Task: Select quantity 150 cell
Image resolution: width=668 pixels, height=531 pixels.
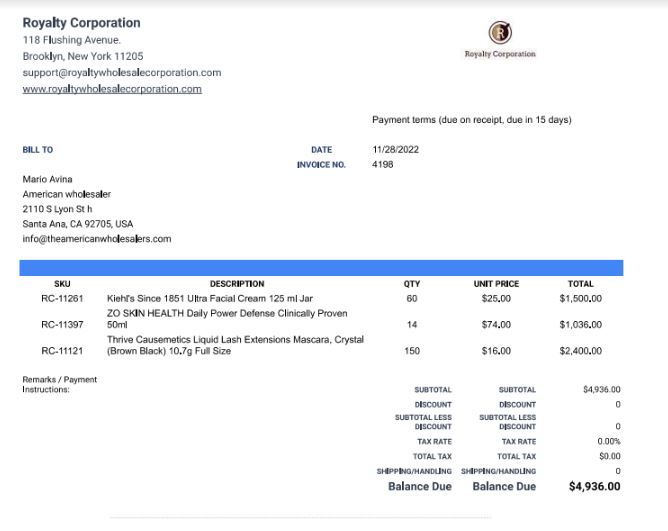Action: pos(412,351)
